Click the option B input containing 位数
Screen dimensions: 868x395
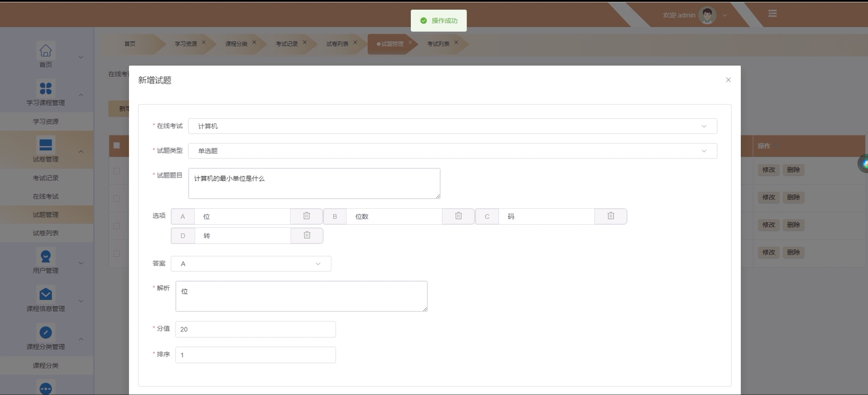point(394,216)
